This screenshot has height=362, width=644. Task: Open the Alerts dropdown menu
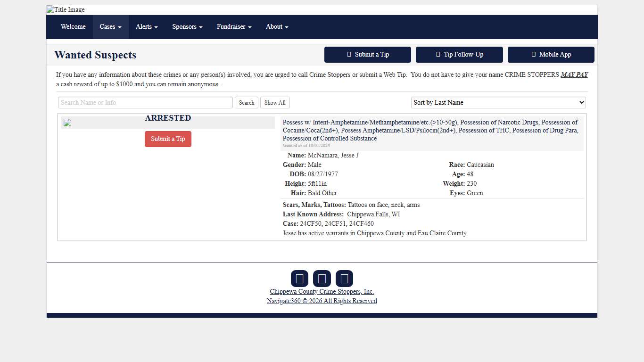[147, 27]
